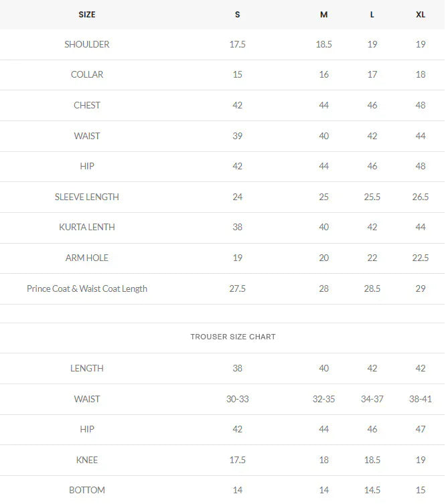Select the ARM HOLE row label
The image size is (446, 504).
pos(87,258)
